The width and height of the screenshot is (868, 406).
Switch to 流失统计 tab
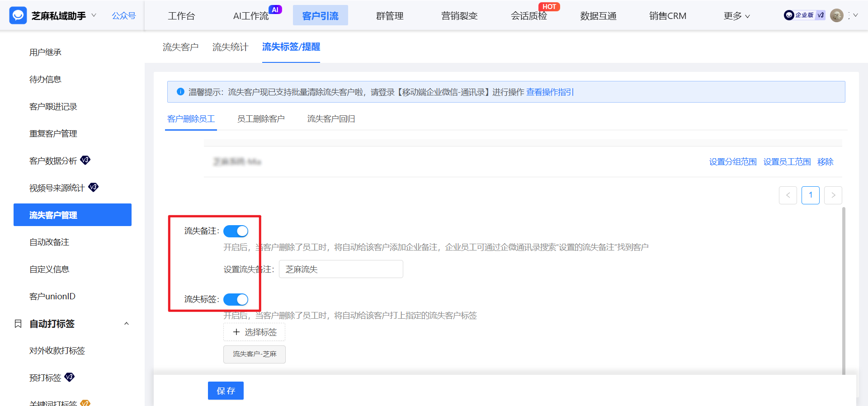click(230, 47)
